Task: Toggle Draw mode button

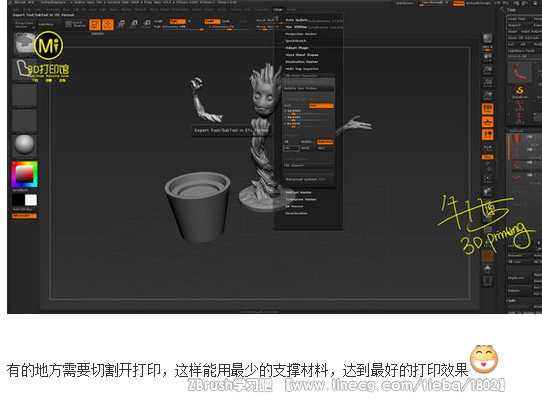Action: [x=108, y=25]
